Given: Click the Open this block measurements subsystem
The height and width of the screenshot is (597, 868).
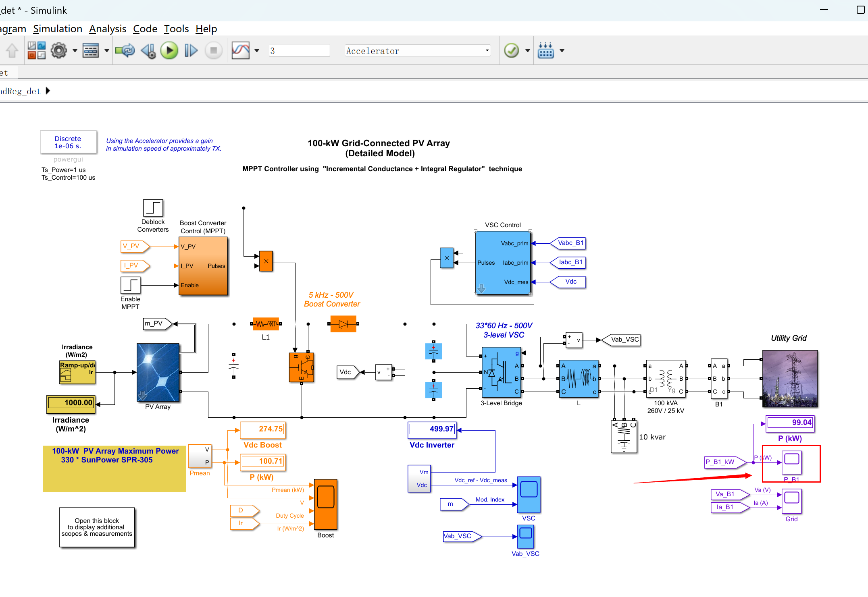Looking at the screenshot, I should tap(97, 527).
